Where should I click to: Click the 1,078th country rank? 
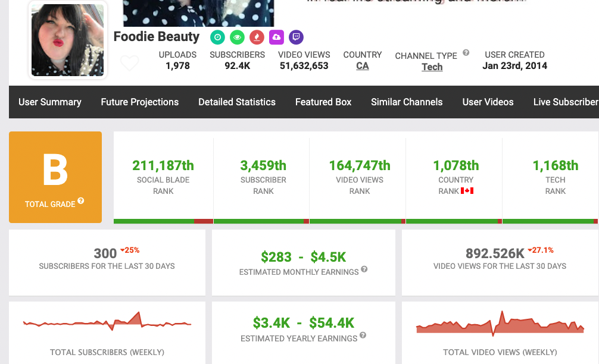tap(456, 165)
